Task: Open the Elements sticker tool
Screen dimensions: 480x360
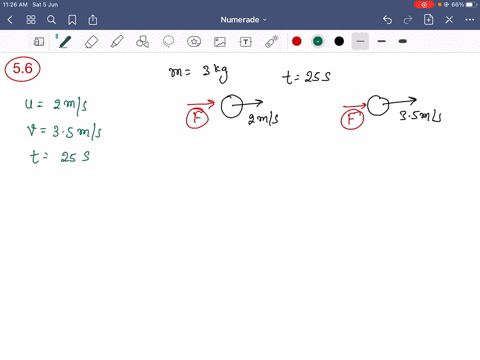Action: [x=194, y=42]
